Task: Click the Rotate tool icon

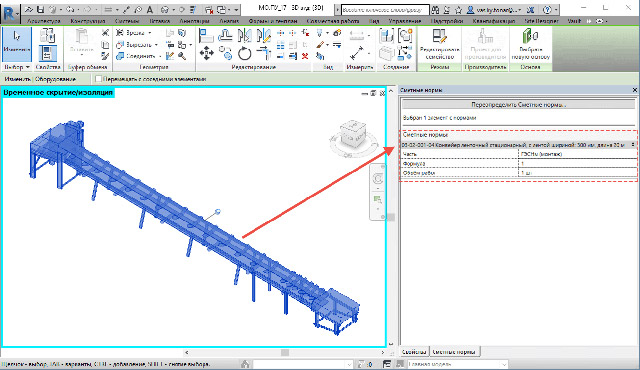Action: tap(244, 53)
